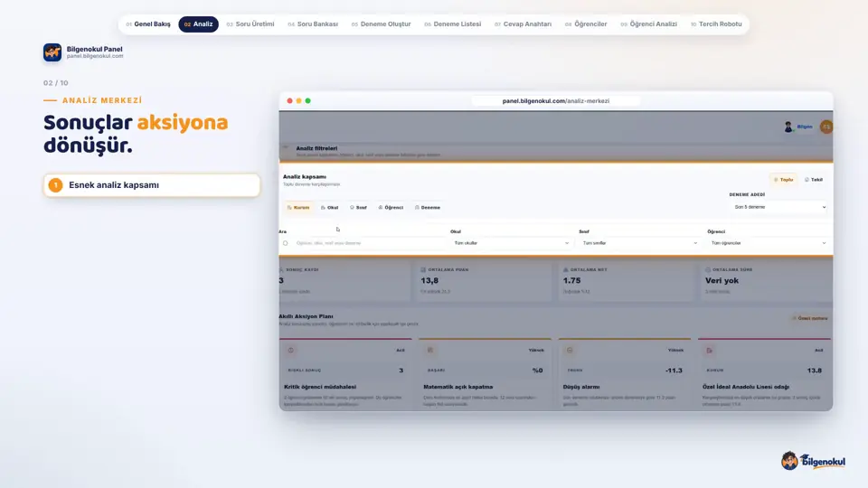868x488 pixels.
Task: Click the 13,8 average score value
Action: (429, 280)
